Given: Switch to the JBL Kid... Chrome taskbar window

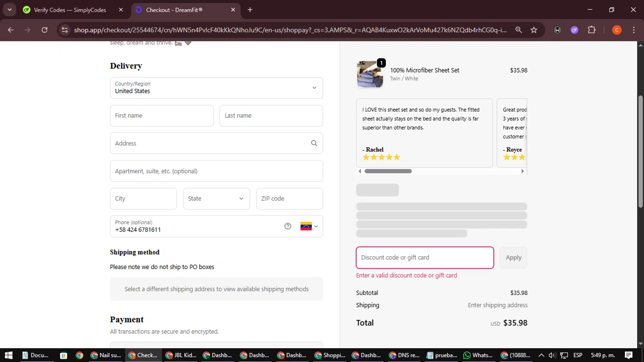Looking at the screenshot, I should click(x=181, y=355).
